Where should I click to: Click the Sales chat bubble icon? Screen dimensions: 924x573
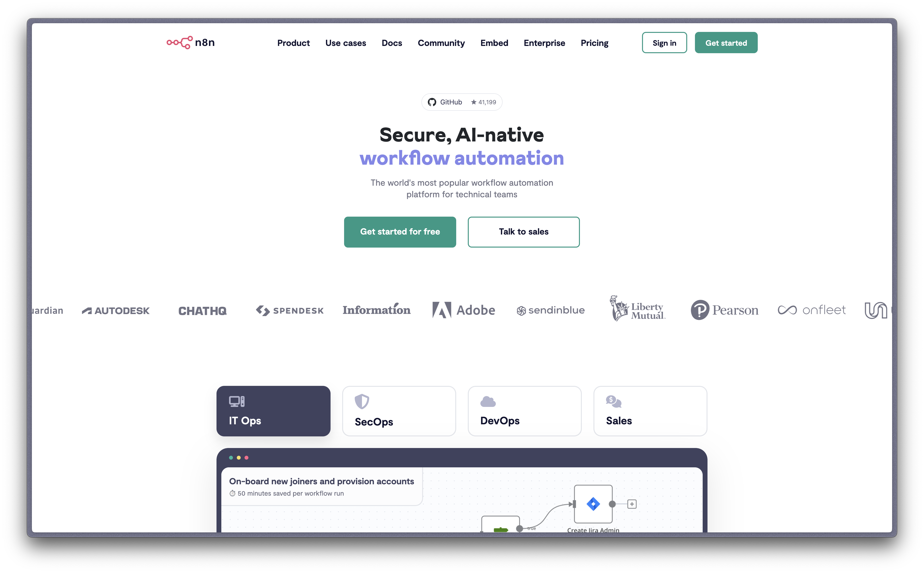click(614, 401)
